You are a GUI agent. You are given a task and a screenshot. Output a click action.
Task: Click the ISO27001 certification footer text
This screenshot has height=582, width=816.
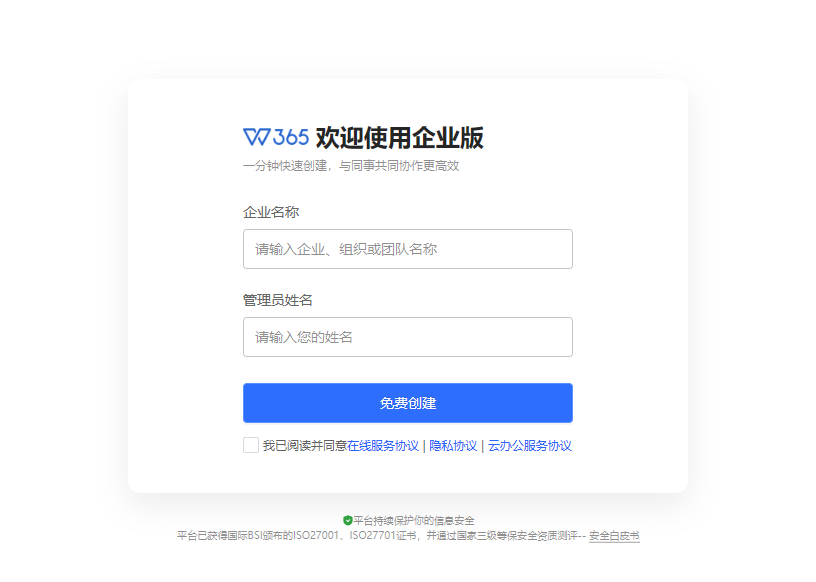(381, 536)
